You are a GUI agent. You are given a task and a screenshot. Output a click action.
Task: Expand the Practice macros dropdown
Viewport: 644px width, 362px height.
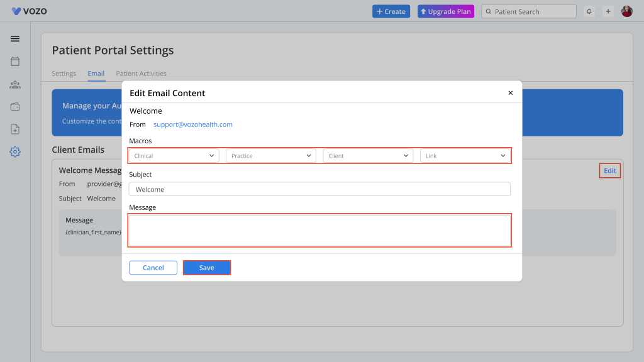(x=271, y=156)
